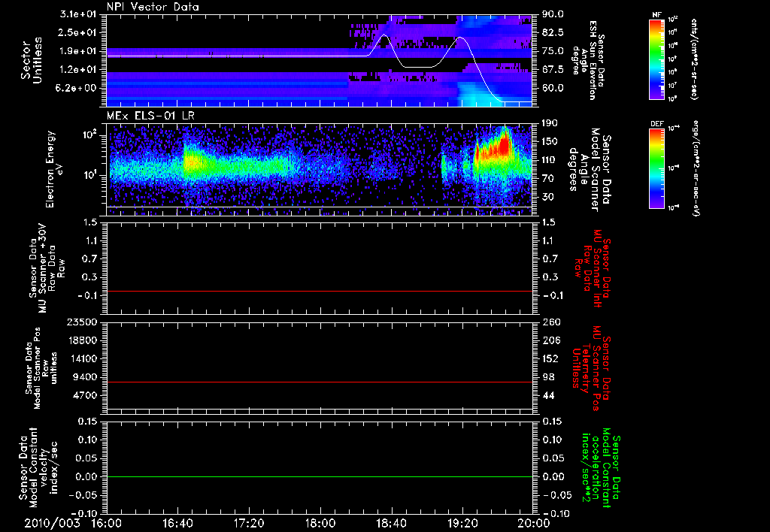Click the '23500' scanner position tick label
Viewport: 770px width, 532px height.
(x=83, y=322)
